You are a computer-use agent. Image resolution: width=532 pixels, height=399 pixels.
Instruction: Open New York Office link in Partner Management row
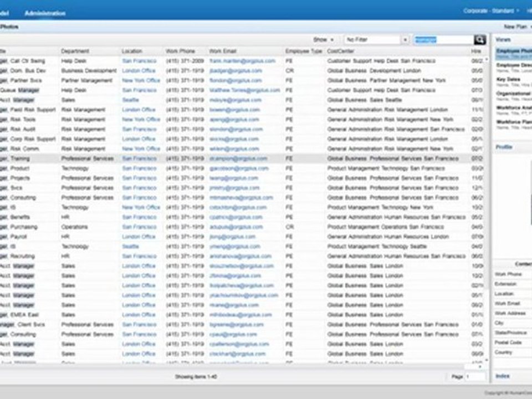[141, 80]
